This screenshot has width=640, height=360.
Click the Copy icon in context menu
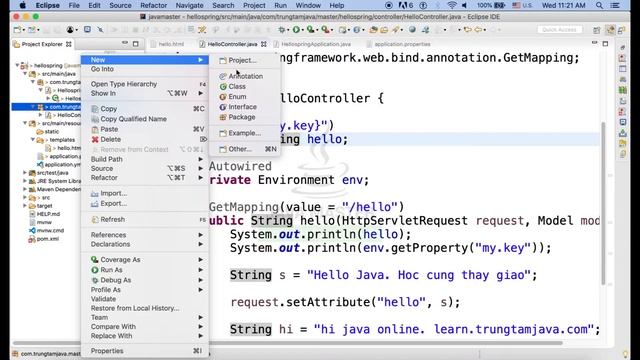(x=95, y=109)
